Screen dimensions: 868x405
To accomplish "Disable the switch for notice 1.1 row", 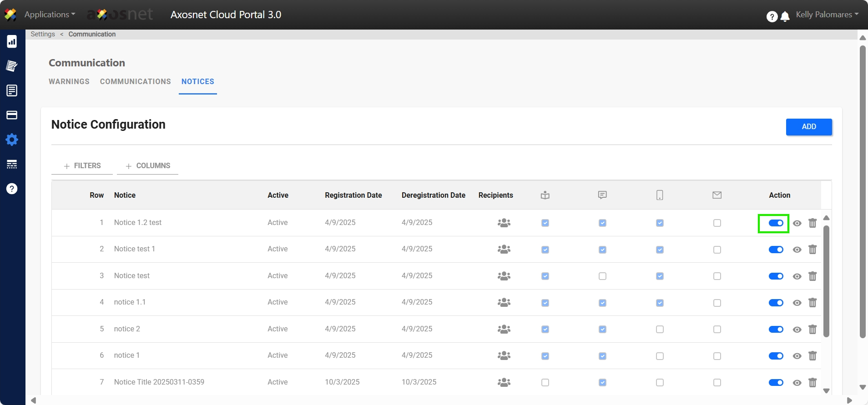I will [x=776, y=303].
